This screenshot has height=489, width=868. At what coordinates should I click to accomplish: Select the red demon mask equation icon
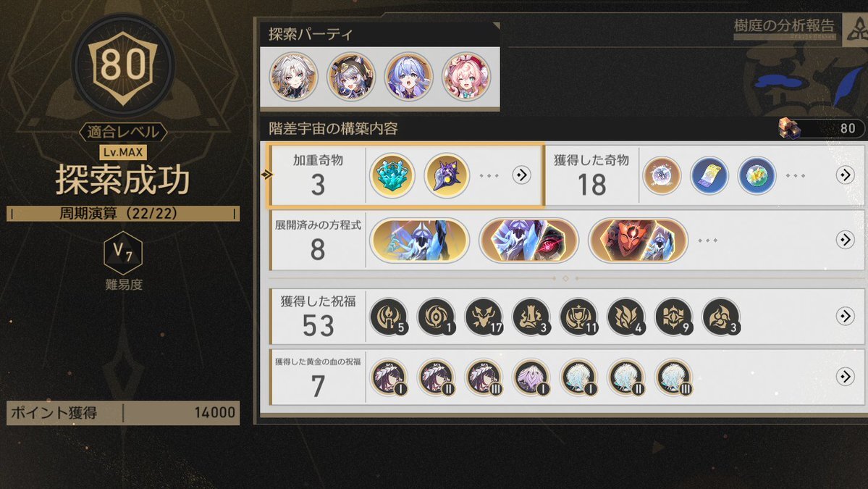pos(638,241)
